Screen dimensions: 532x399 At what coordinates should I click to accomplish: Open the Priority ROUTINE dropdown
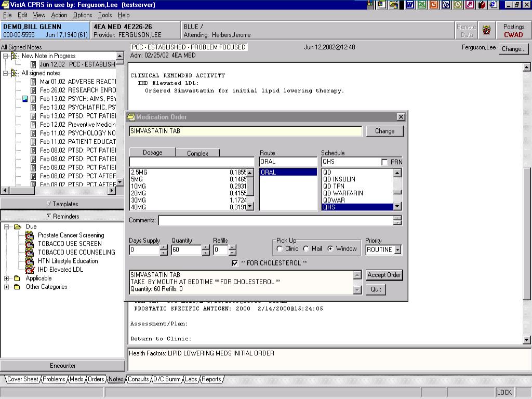[397, 250]
